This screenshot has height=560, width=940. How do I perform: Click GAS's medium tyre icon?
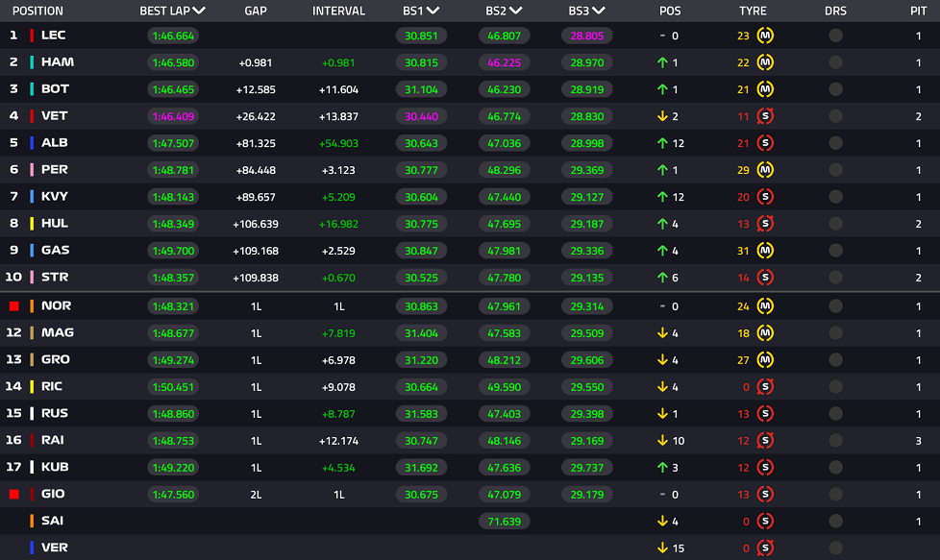(765, 251)
